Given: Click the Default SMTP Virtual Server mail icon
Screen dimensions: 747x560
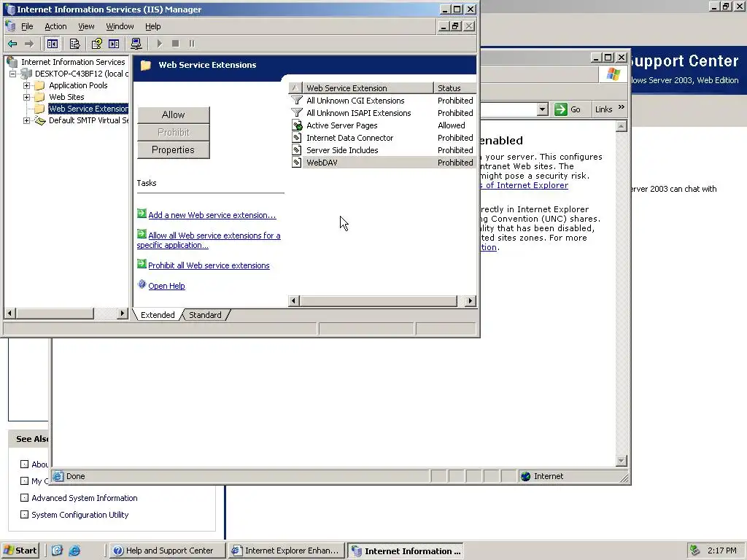Looking at the screenshot, I should tap(40, 120).
